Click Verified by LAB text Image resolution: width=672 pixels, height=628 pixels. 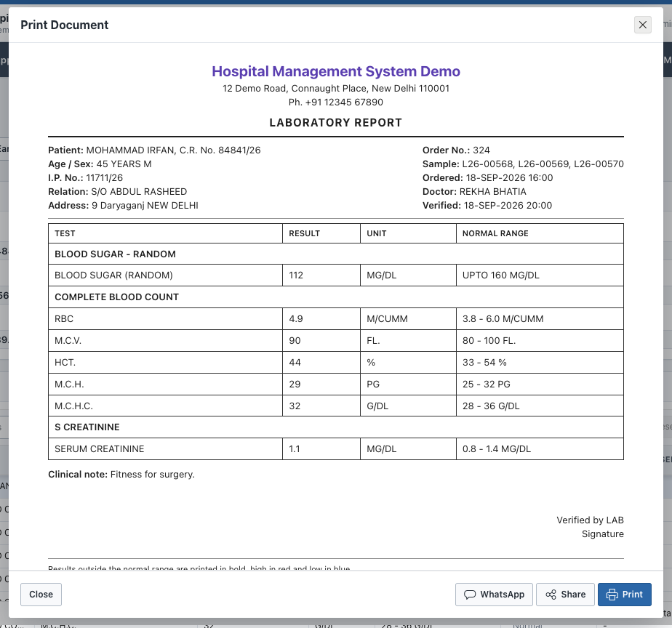(590, 520)
